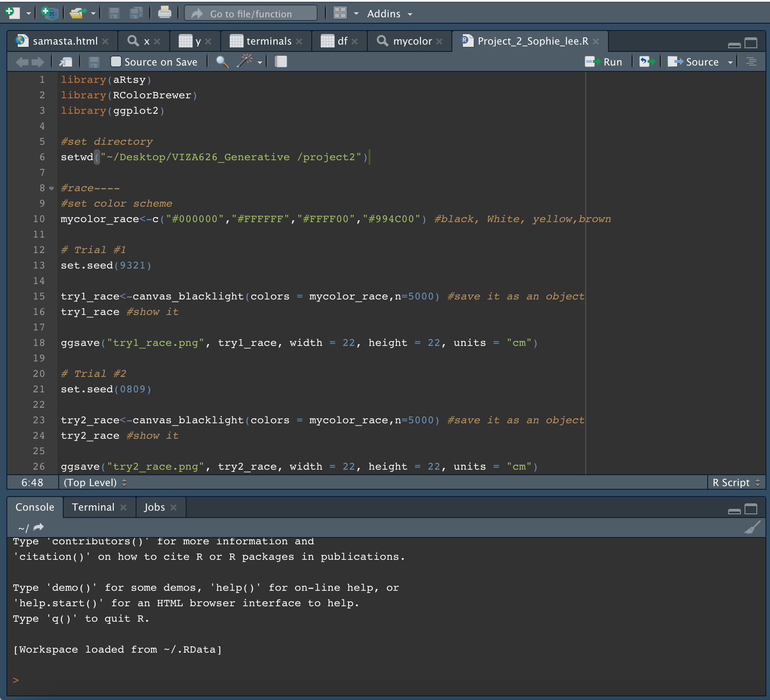
Task: Click line number 13 in gutter
Action: coord(39,265)
